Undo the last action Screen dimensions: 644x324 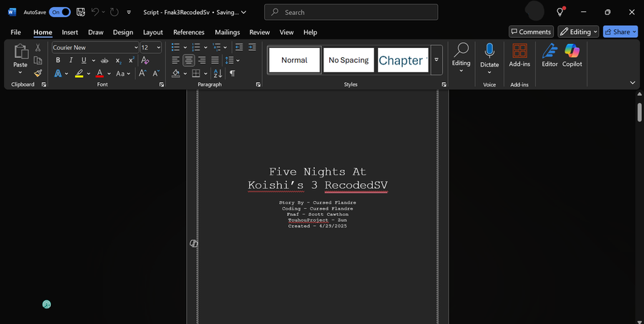pos(95,12)
